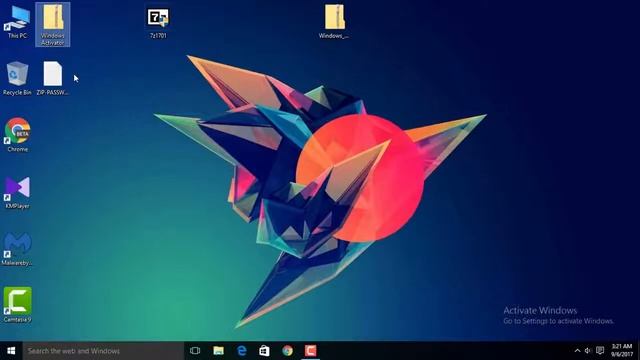The height and width of the screenshot is (360, 640).
Task: Open Task View in the taskbar
Action: 195,351
